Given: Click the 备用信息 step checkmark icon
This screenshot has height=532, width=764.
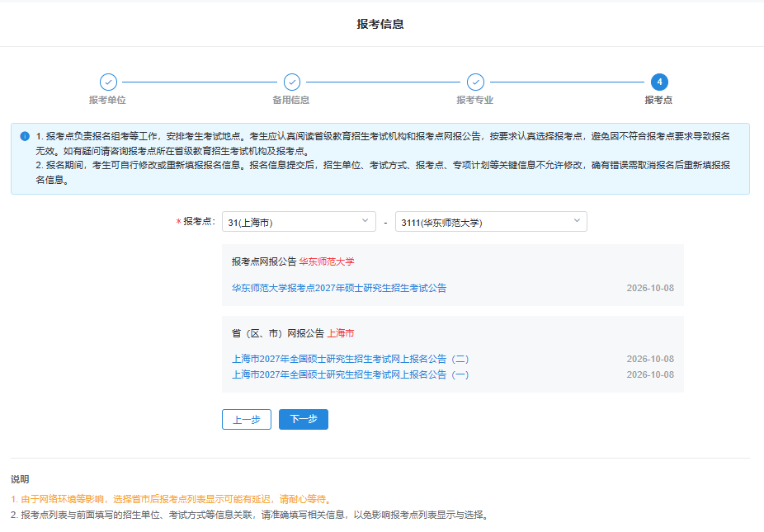Looking at the screenshot, I should (292, 82).
